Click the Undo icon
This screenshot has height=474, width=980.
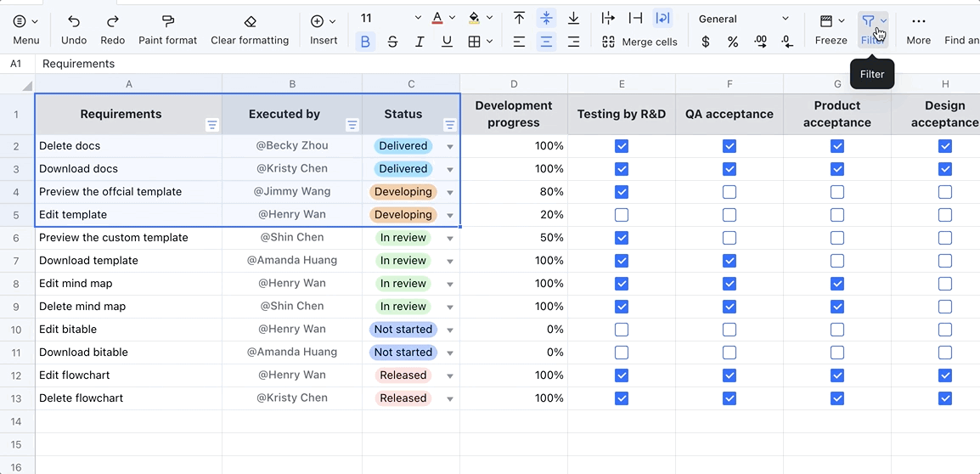[74, 21]
